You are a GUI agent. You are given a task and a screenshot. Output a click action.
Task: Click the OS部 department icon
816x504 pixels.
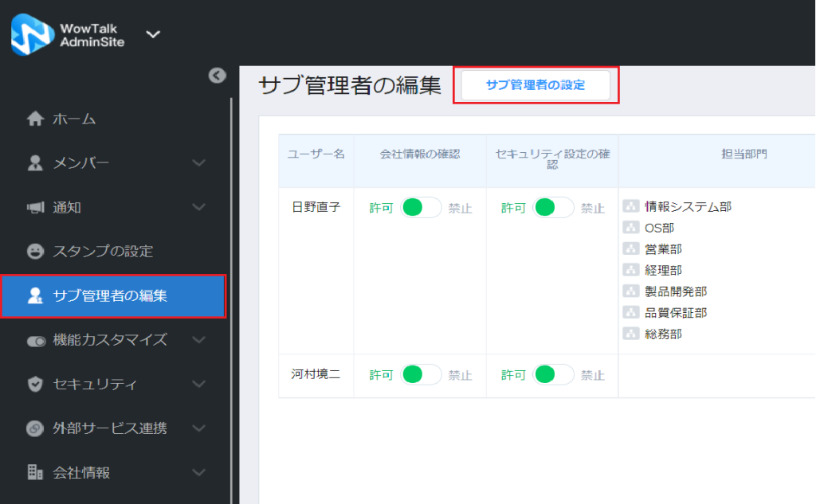[631, 228]
